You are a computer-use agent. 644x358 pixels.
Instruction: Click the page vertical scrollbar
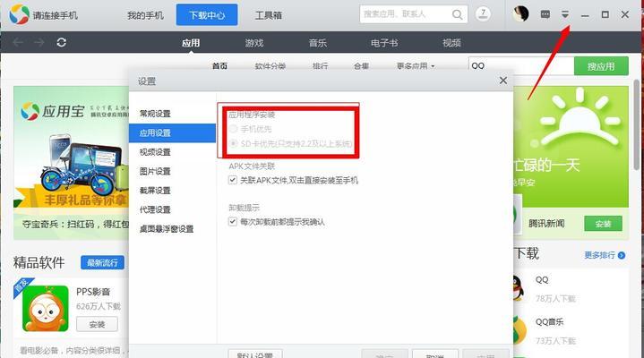(638, 124)
